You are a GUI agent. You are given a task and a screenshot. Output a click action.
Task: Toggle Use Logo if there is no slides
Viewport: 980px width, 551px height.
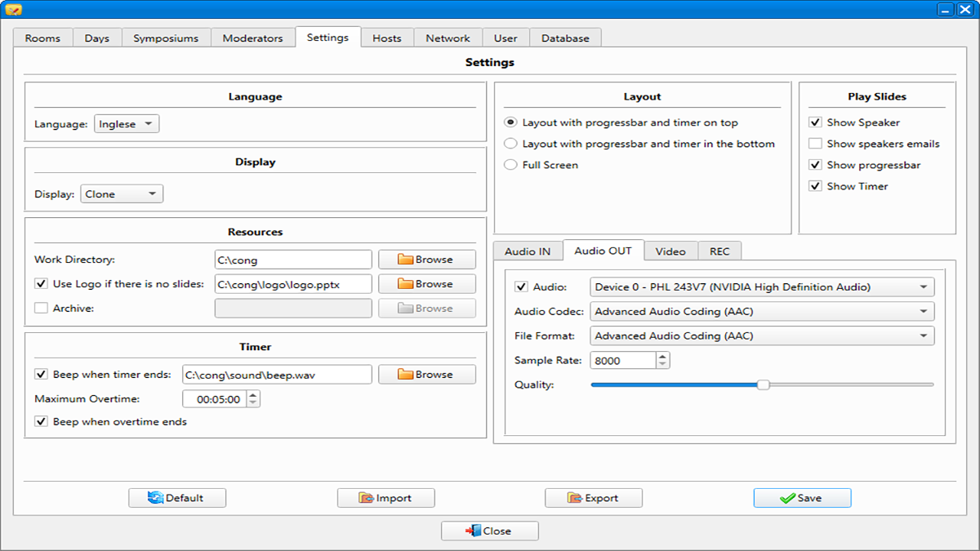point(41,284)
